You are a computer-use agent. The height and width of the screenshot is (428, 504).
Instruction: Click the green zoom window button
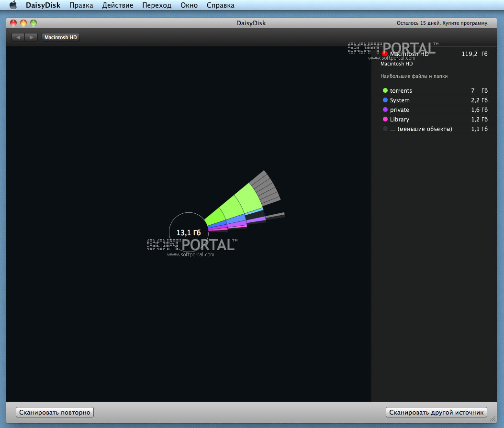tap(34, 23)
